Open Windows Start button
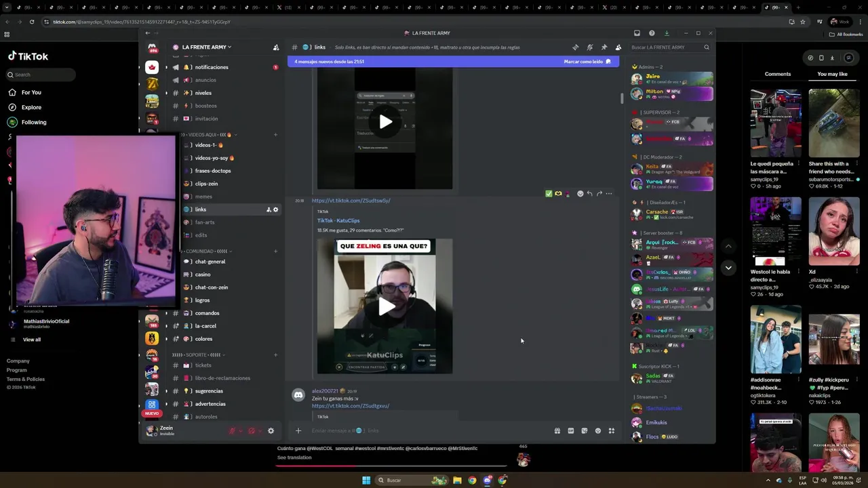 [x=366, y=481]
